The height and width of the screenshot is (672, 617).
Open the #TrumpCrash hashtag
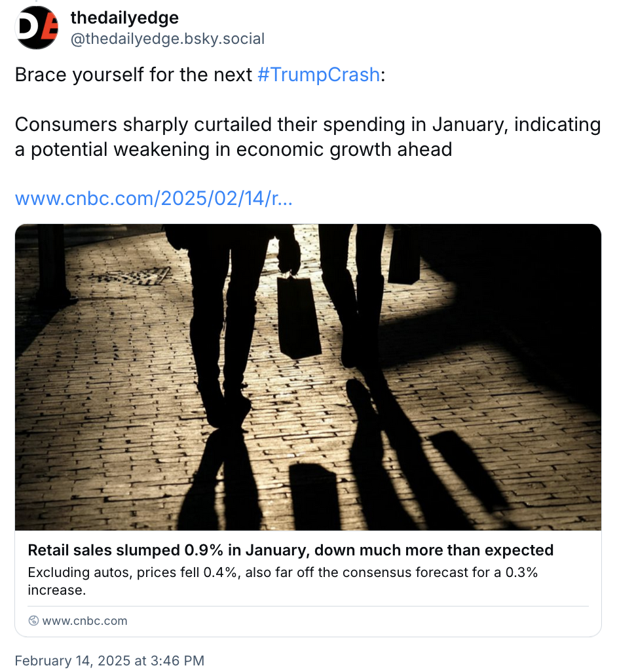point(318,75)
